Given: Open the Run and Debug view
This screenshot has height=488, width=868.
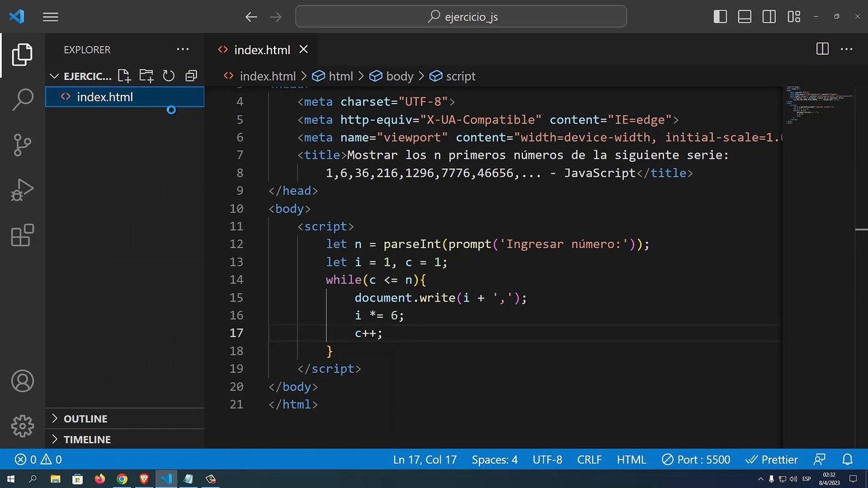Looking at the screenshot, I should (22, 190).
